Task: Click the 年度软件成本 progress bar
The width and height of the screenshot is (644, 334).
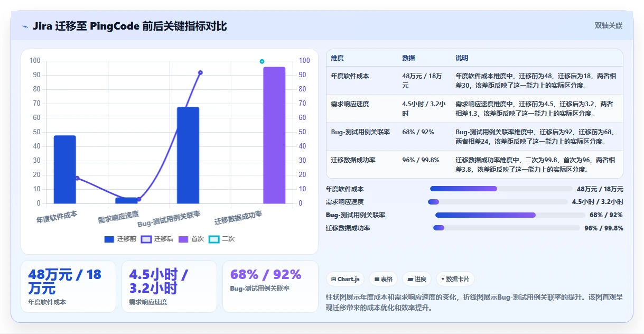Action: [x=501, y=189]
